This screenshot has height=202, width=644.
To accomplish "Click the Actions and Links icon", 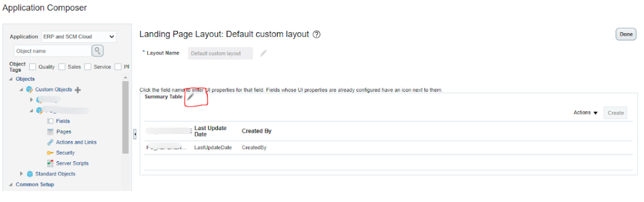I will 50,142.
